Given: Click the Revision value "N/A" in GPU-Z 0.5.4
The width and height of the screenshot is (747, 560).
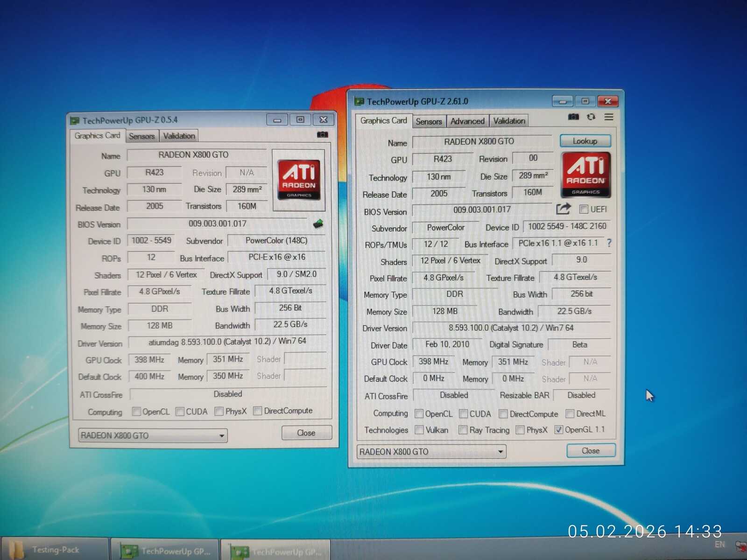Looking at the screenshot, I should pyautogui.click(x=247, y=173).
